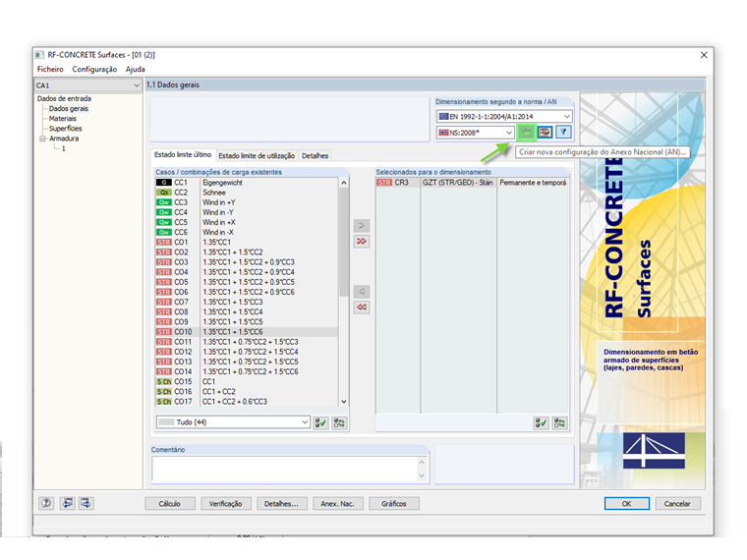Select load case CC3 Wind in +Y
747x560 pixels.
(247, 202)
